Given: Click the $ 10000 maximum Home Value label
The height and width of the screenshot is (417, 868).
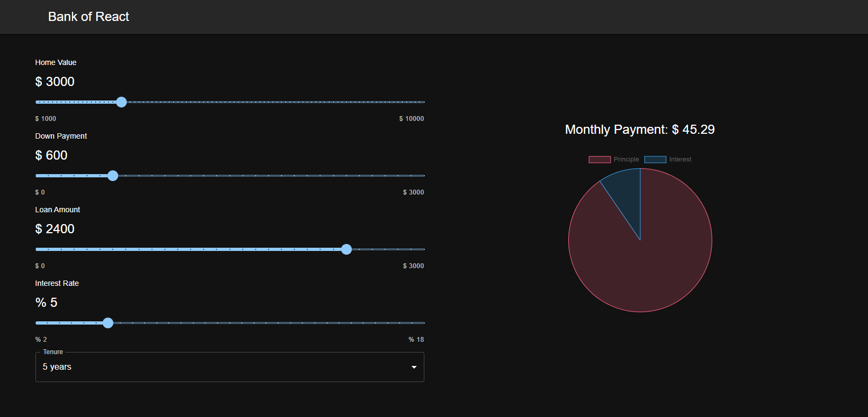Looking at the screenshot, I should pos(411,119).
